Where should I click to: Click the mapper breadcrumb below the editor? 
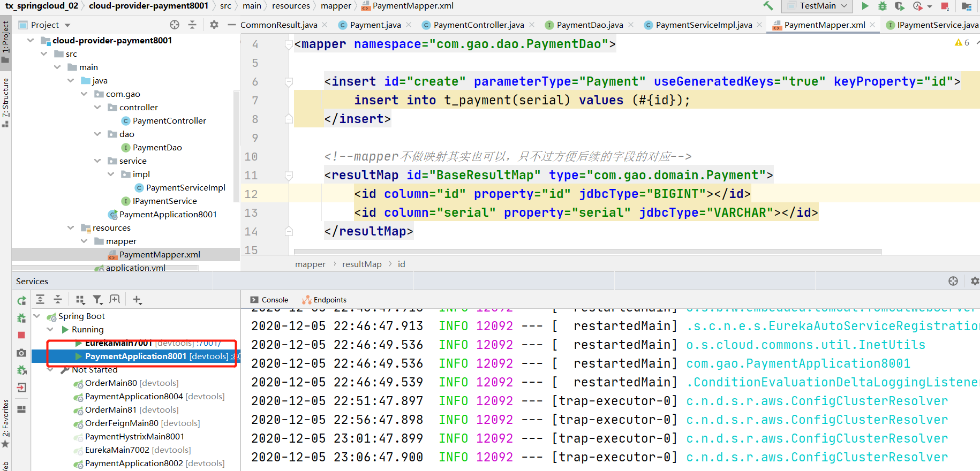(310, 264)
